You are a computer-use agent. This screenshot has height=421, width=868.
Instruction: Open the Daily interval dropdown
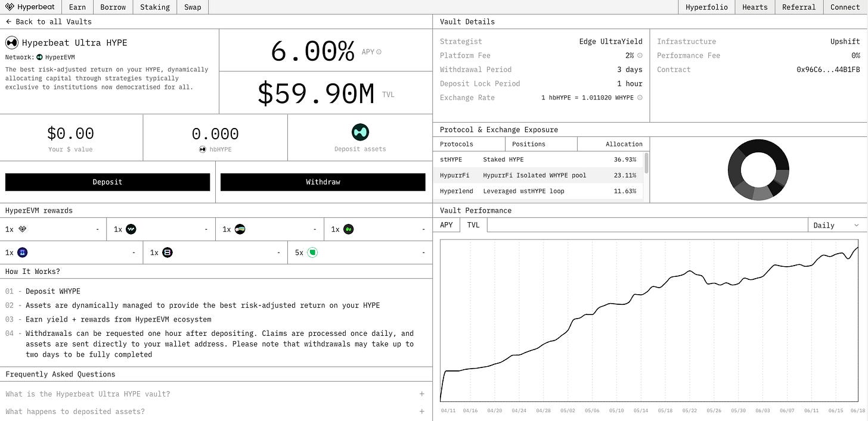click(837, 225)
